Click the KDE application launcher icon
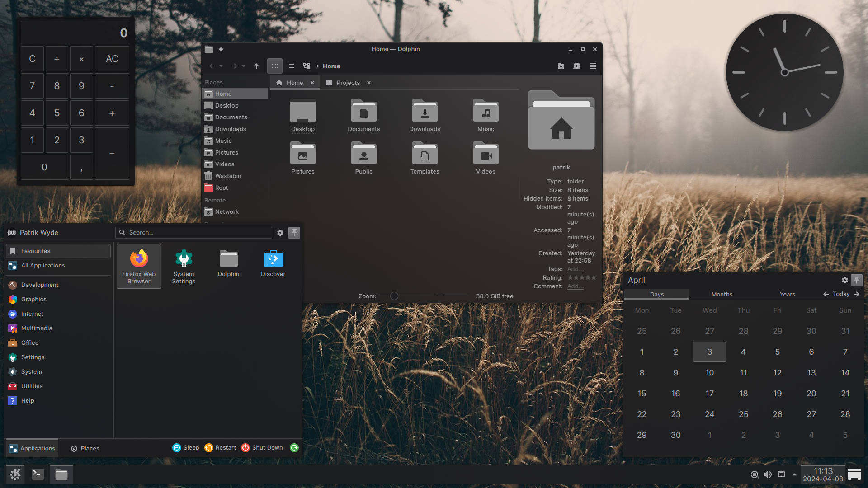The width and height of the screenshot is (868, 488). pos(15,474)
